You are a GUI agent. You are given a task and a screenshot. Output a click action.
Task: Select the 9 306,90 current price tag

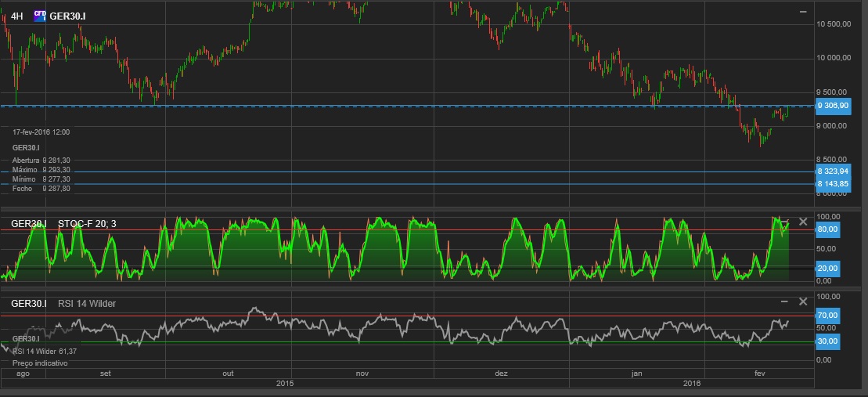(833, 105)
